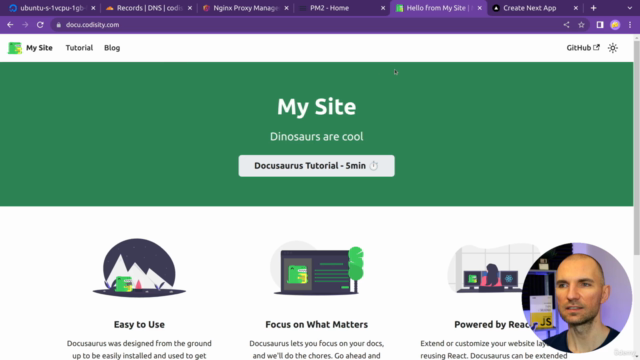Click the illustration above Powered by React
640x360 pixels.
click(494, 268)
